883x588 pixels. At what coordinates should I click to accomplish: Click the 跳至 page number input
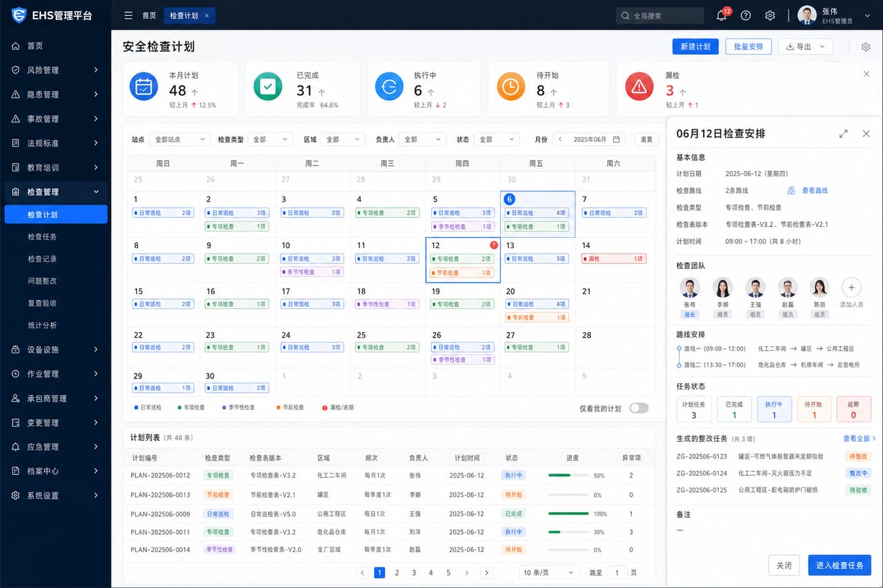tap(617, 573)
